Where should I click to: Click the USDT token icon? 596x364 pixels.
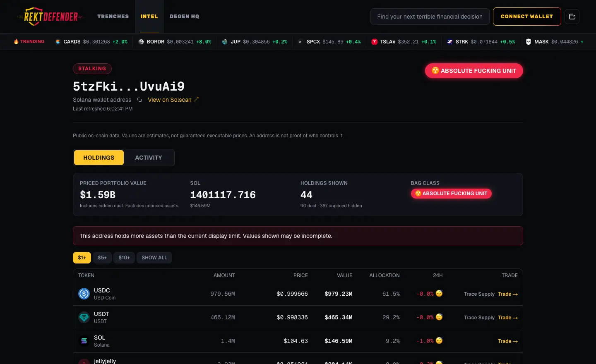point(84,317)
